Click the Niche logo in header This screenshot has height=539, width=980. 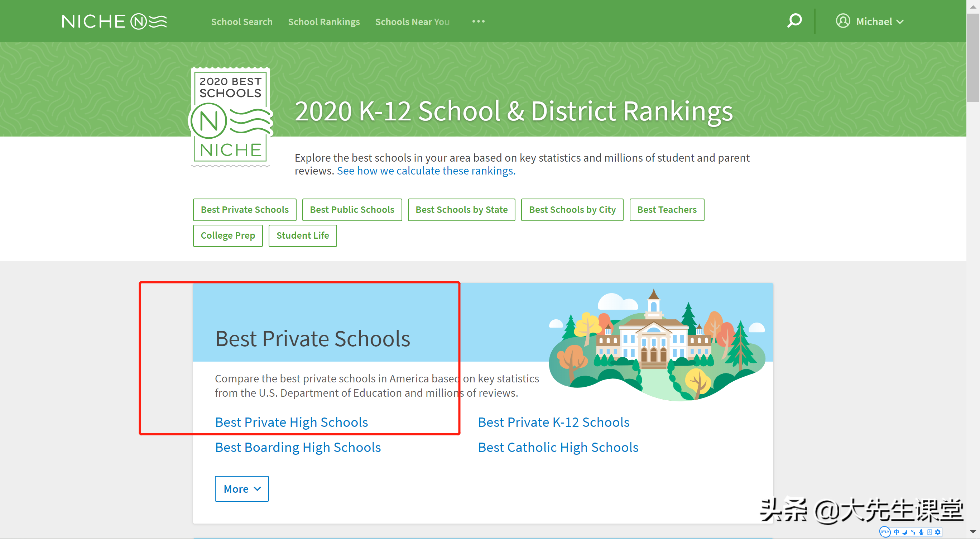(x=114, y=21)
